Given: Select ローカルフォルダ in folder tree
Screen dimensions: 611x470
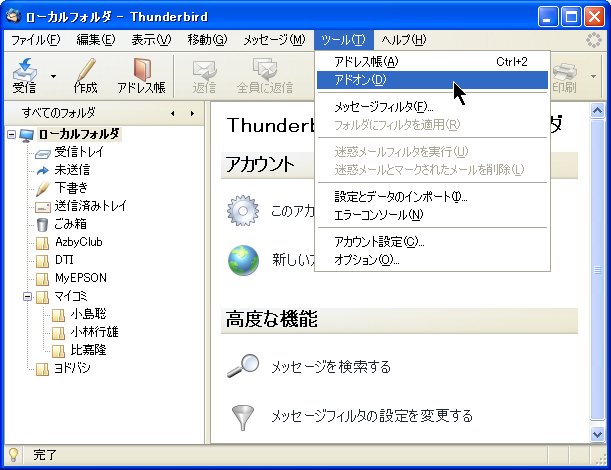Looking at the screenshot, I should (x=79, y=134).
